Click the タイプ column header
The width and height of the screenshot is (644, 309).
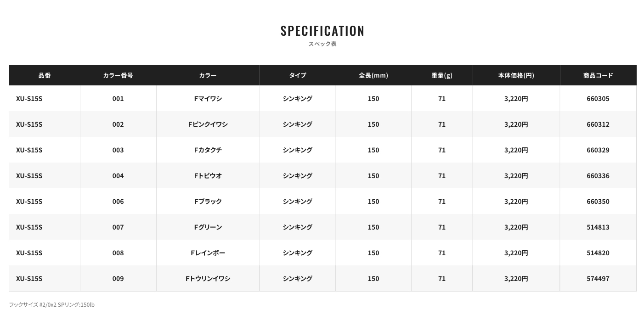click(x=297, y=75)
